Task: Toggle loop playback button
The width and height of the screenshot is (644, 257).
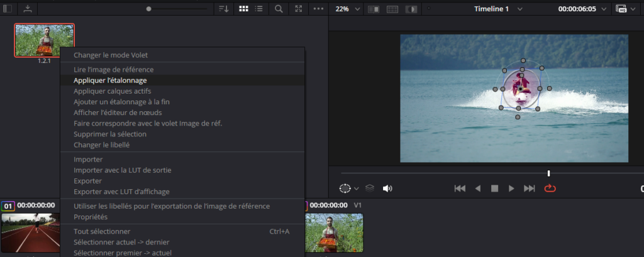Action: tap(550, 188)
